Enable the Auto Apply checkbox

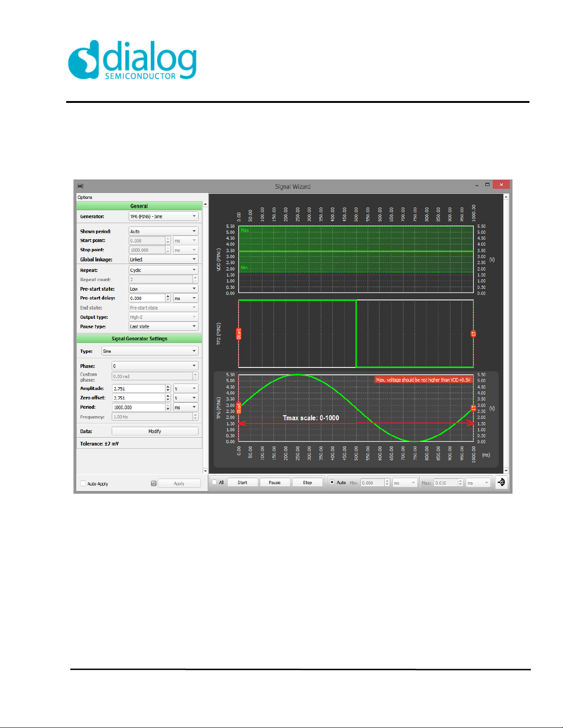tap(83, 484)
